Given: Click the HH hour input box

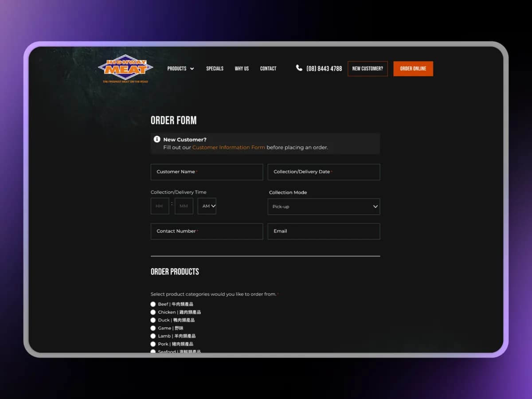Looking at the screenshot, I should 160,206.
